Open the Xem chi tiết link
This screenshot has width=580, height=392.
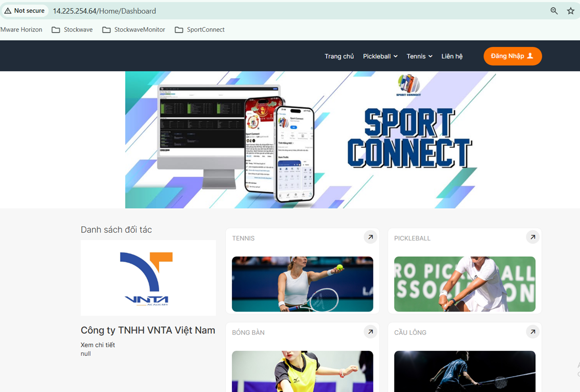point(98,345)
